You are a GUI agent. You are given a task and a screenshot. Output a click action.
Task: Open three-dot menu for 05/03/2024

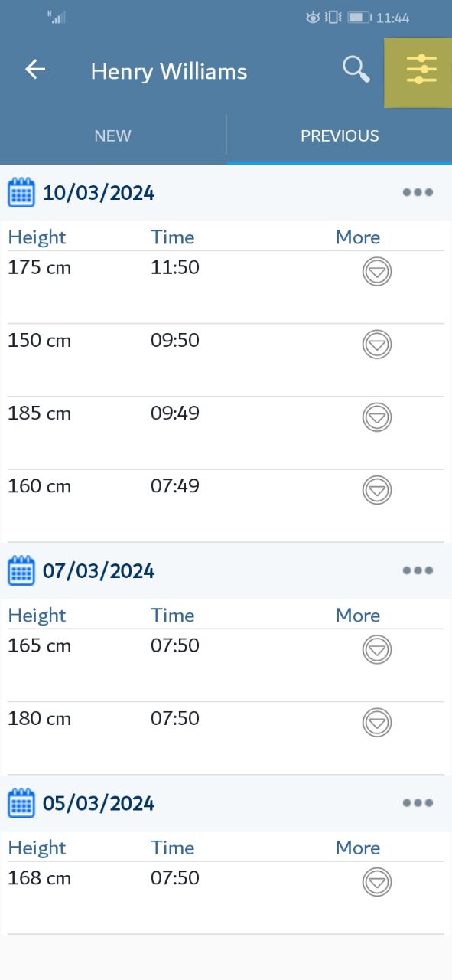[x=418, y=803]
